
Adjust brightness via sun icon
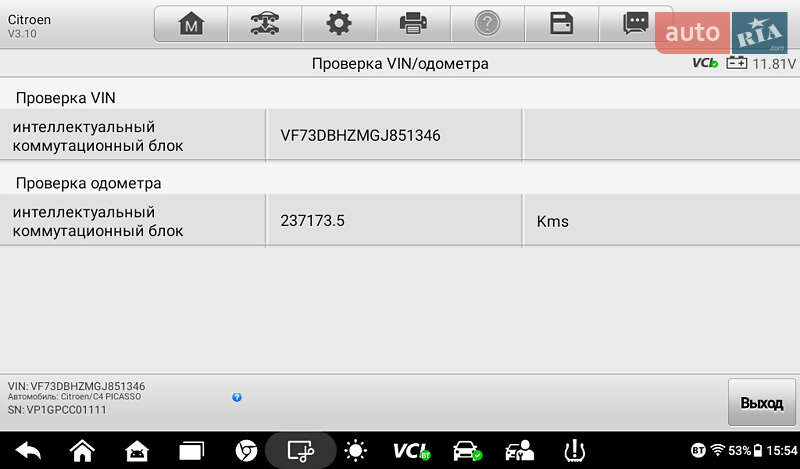point(355,451)
